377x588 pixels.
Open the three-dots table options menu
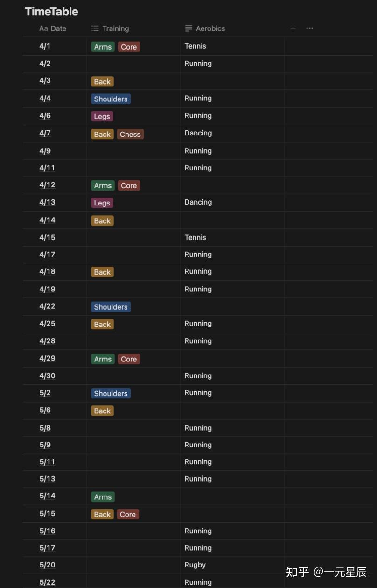(x=310, y=28)
